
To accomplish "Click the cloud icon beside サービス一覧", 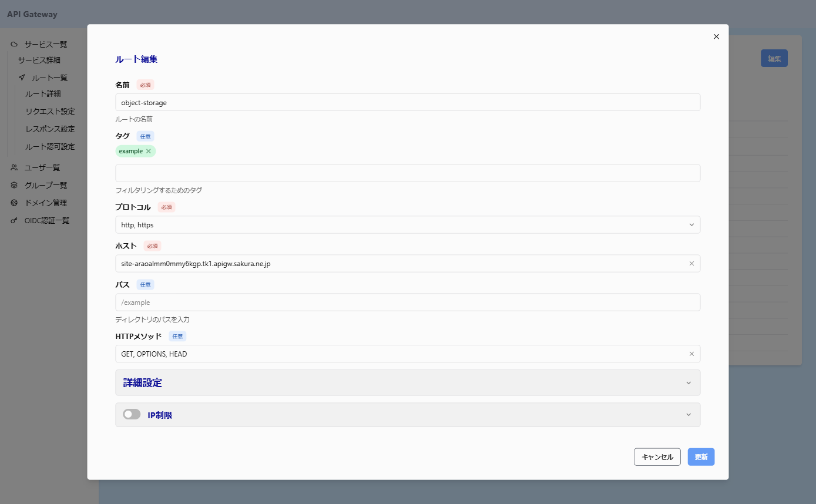I will [x=14, y=45].
